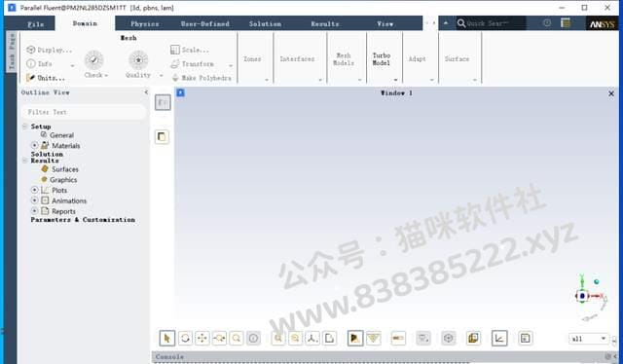
Task: Expand the Materials tree node
Action: [x=35, y=145]
